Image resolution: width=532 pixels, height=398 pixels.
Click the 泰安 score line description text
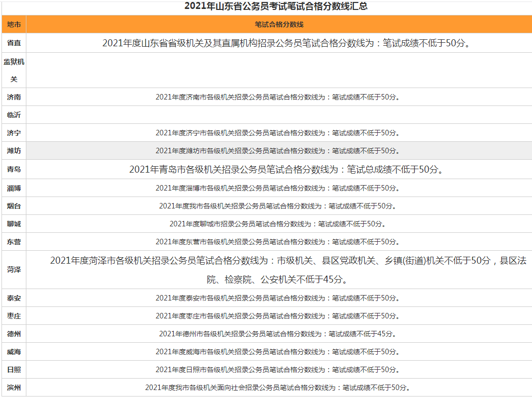click(x=277, y=298)
